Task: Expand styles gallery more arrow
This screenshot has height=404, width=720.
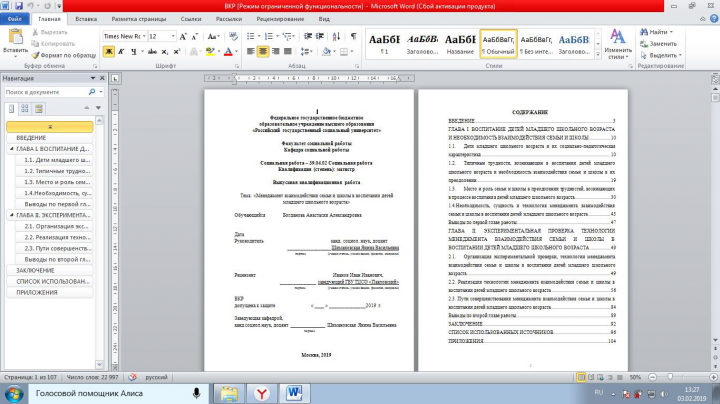Action: tap(598, 55)
